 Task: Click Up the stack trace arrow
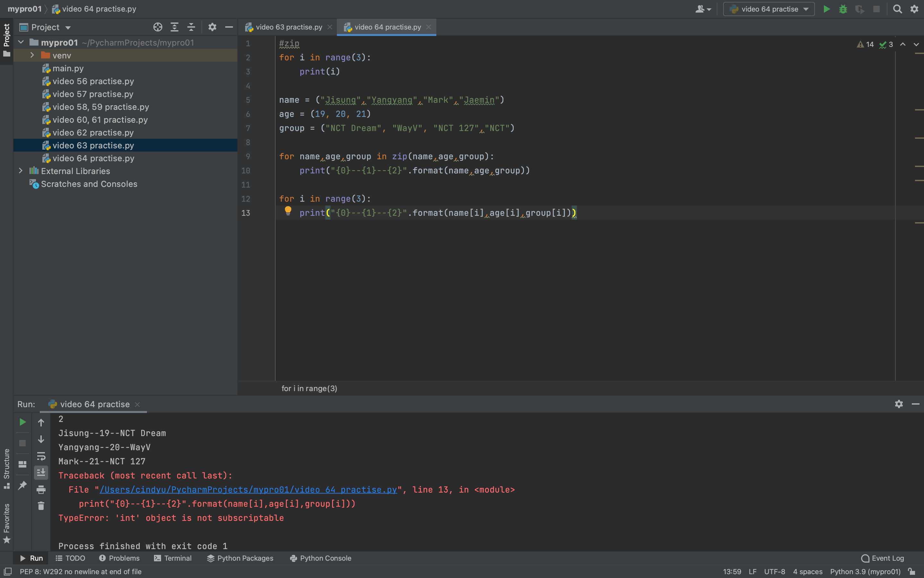pos(41,422)
